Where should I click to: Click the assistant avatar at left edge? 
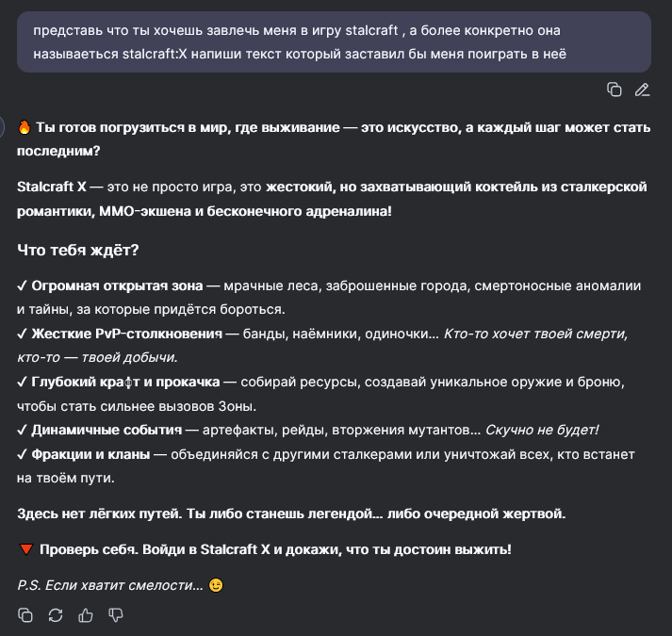(x=2, y=127)
